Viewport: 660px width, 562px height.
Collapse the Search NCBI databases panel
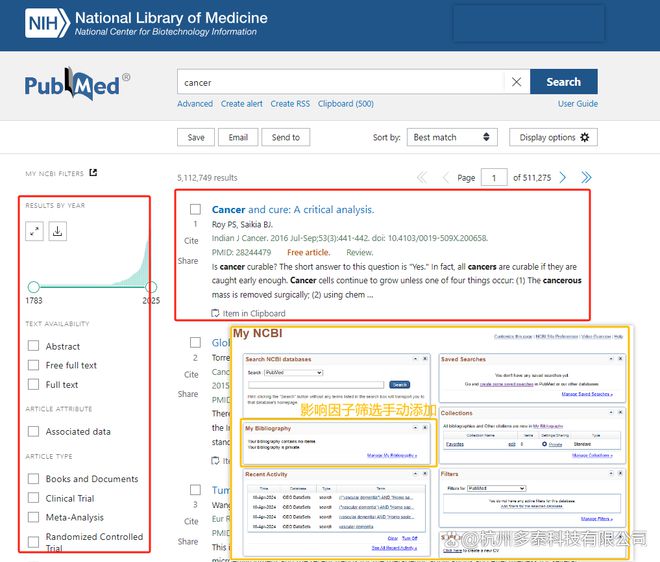click(x=415, y=359)
